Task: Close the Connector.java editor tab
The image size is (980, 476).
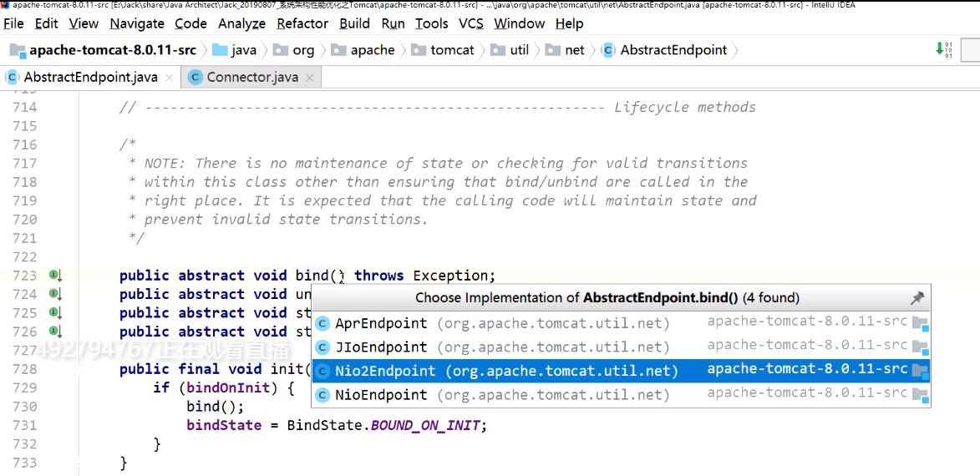Action: click(x=310, y=78)
